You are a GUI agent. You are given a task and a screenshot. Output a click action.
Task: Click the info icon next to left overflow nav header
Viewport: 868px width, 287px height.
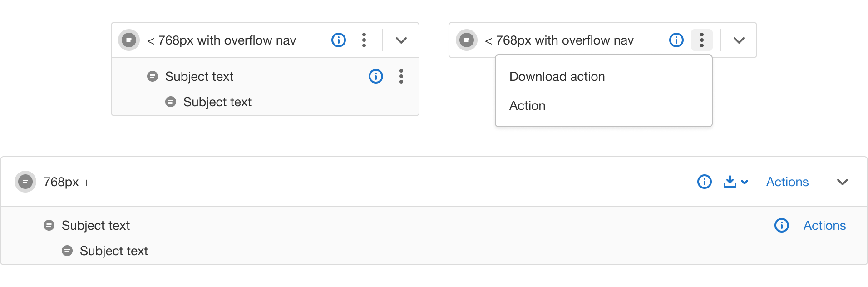(x=338, y=40)
